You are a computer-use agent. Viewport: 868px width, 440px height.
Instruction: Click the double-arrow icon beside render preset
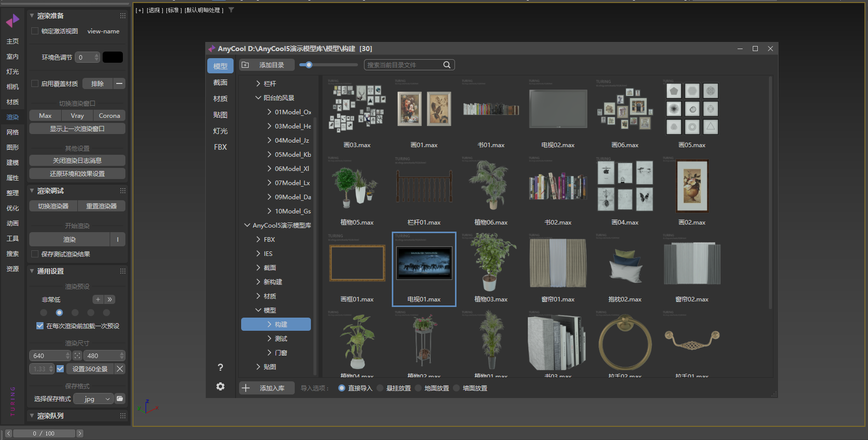[x=110, y=299]
